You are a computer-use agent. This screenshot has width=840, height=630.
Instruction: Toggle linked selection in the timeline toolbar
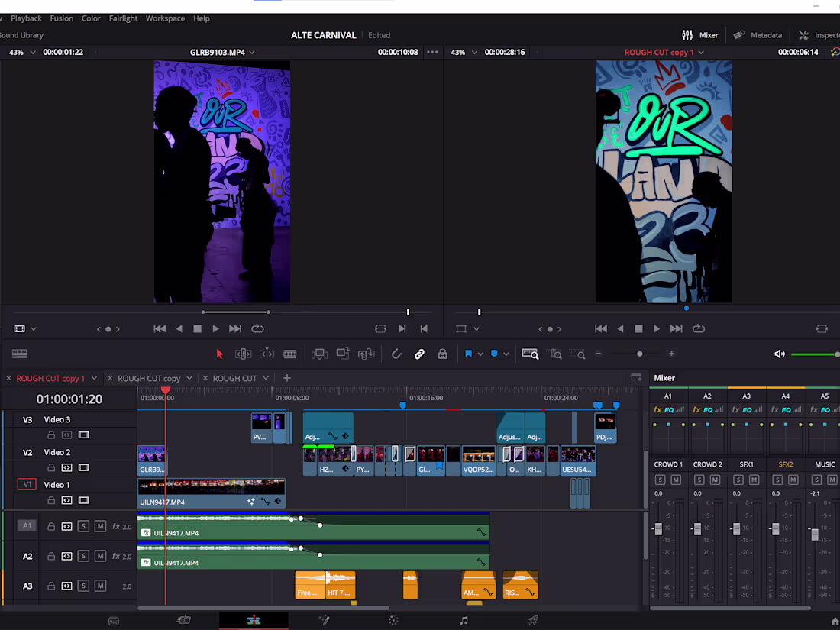418,354
